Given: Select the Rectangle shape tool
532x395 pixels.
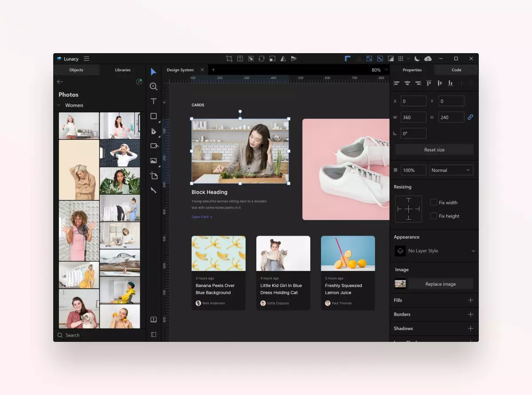Looking at the screenshot, I should click(153, 116).
